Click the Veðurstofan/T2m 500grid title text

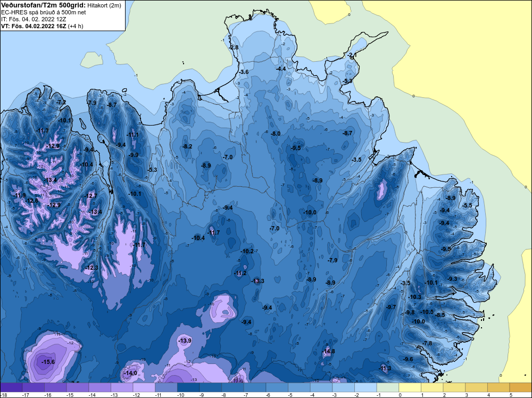(x=43, y=5)
